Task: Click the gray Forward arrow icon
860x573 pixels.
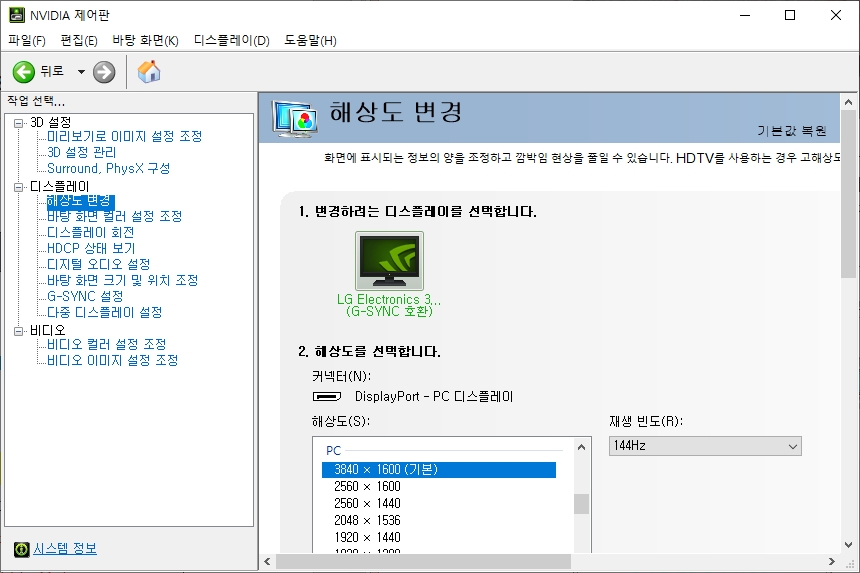Action: (x=104, y=72)
